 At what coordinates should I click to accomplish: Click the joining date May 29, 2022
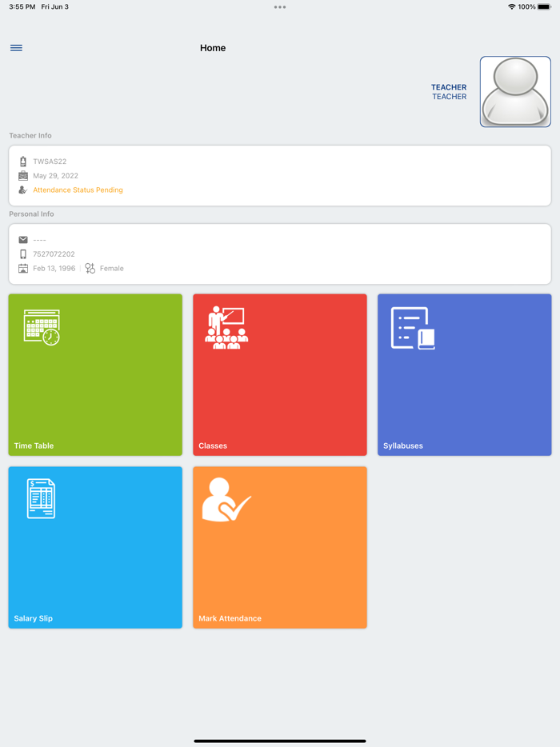[55, 176]
